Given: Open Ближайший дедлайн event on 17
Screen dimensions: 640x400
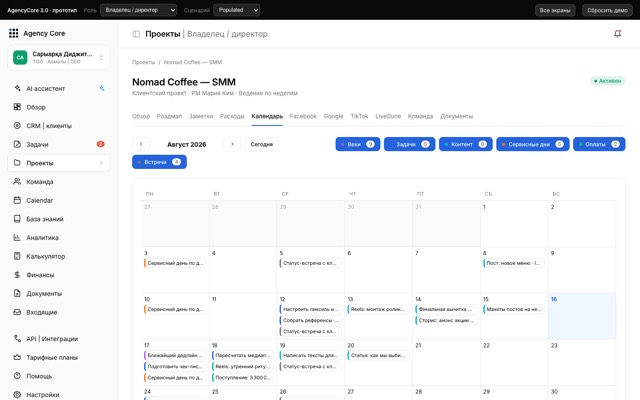Looking at the screenshot, I should 175,356.
